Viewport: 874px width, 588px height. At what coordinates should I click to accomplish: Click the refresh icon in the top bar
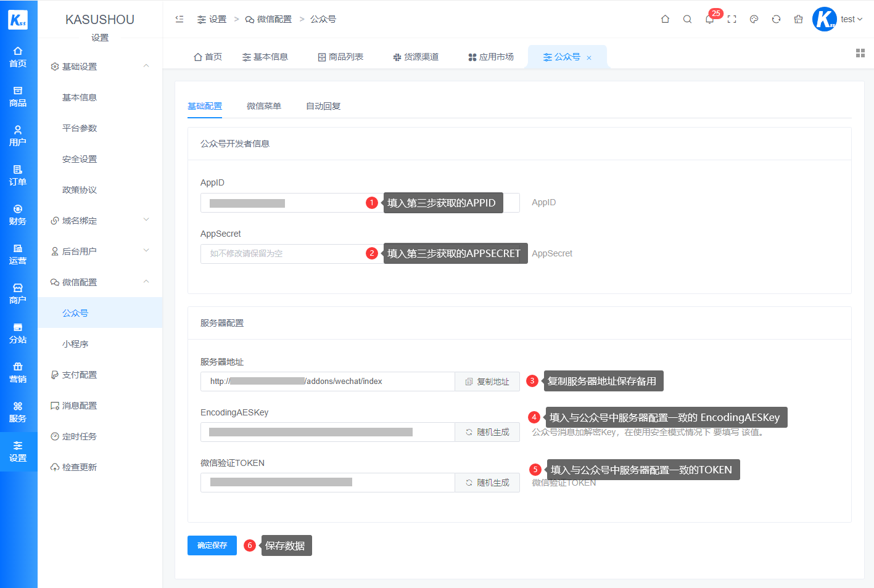776,19
